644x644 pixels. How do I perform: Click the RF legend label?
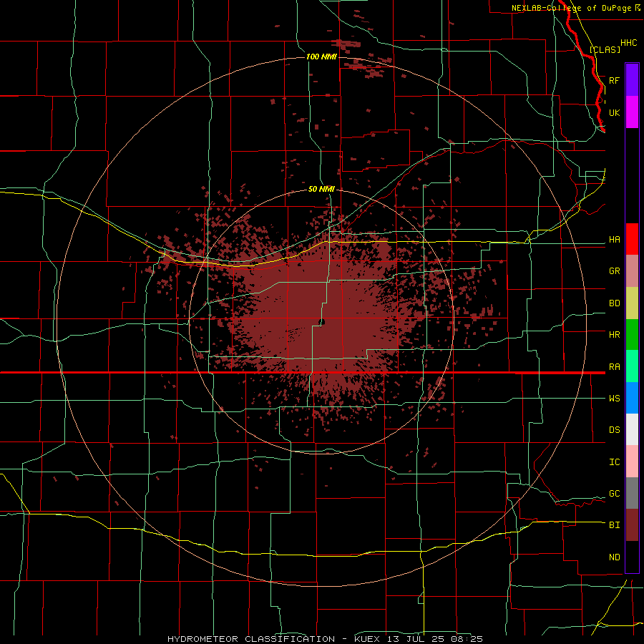[x=614, y=80]
